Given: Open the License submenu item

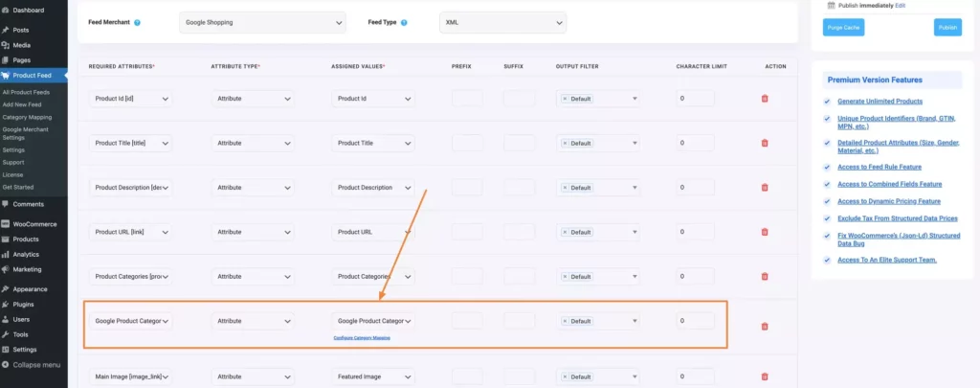Looking at the screenshot, I should [x=12, y=174].
